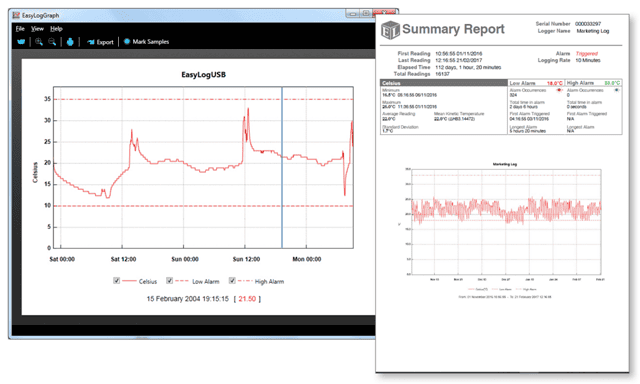
Task: Click the red 21.50 cursor reading
Action: point(247,299)
